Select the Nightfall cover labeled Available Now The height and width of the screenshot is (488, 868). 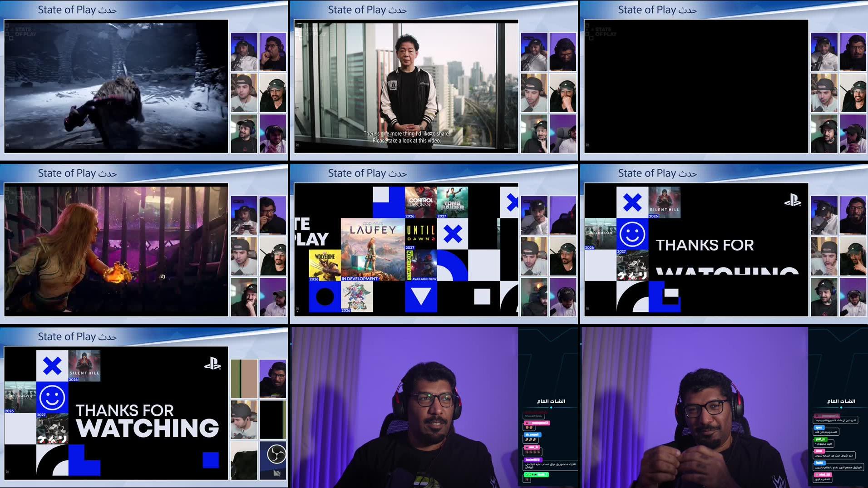(421, 265)
